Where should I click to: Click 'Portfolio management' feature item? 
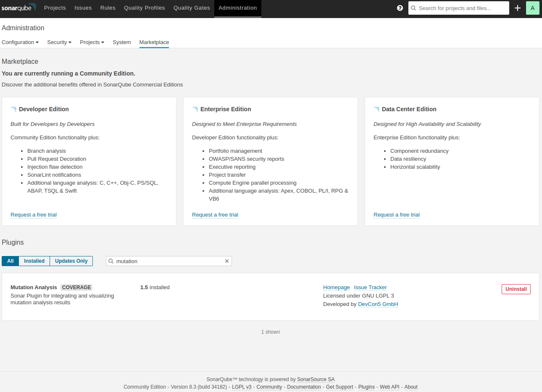(235, 151)
